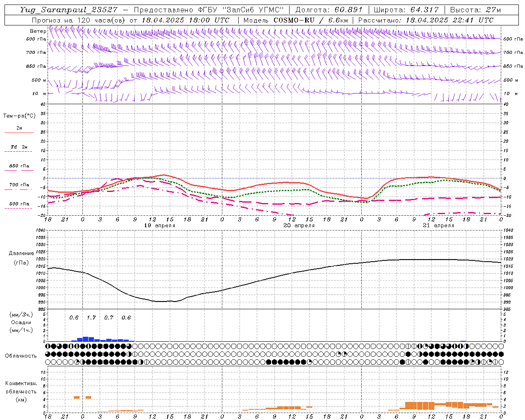Click the 'Высота: 27м' elevation text
The height and width of the screenshot is (420, 525).
pos(475,10)
